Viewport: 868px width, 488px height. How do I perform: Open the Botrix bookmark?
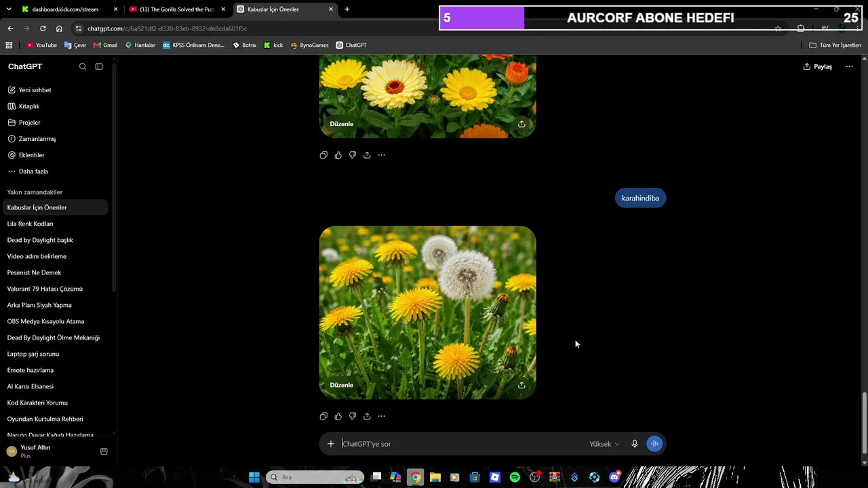245,45
